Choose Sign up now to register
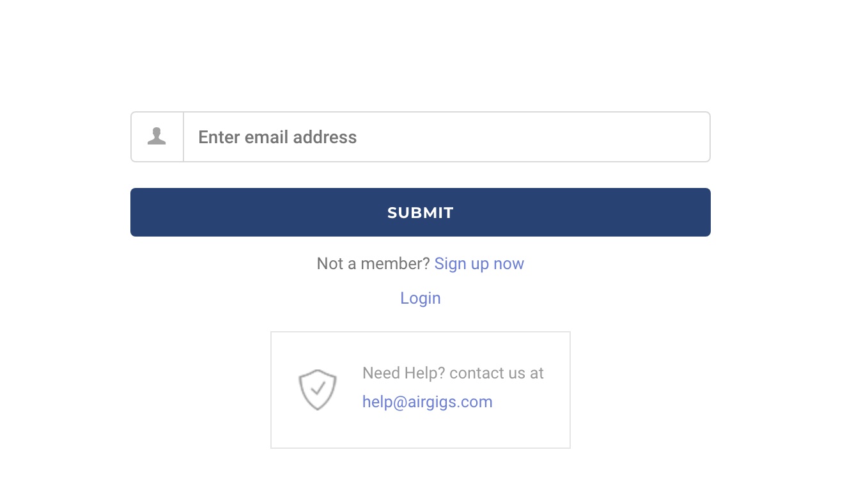Image resolution: width=868 pixels, height=491 pixels. pyautogui.click(x=479, y=263)
